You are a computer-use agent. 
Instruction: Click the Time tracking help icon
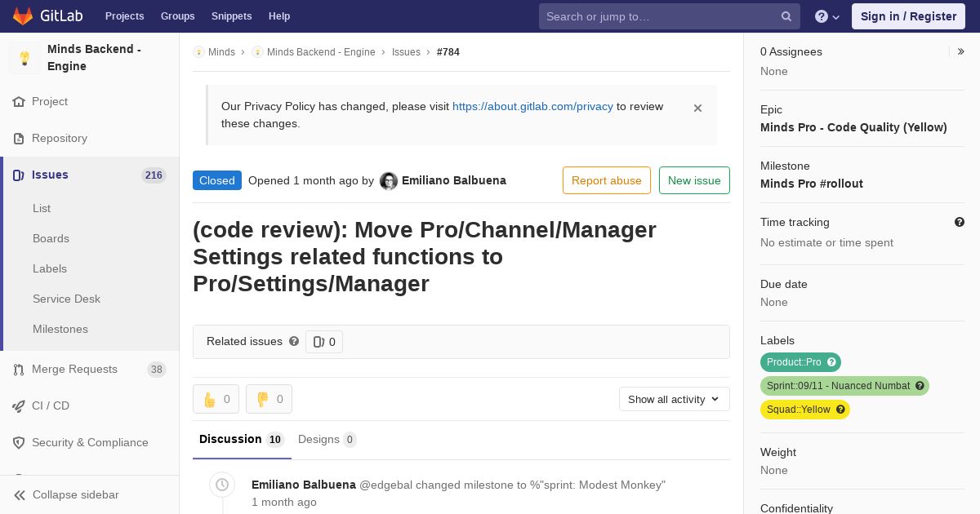960,222
